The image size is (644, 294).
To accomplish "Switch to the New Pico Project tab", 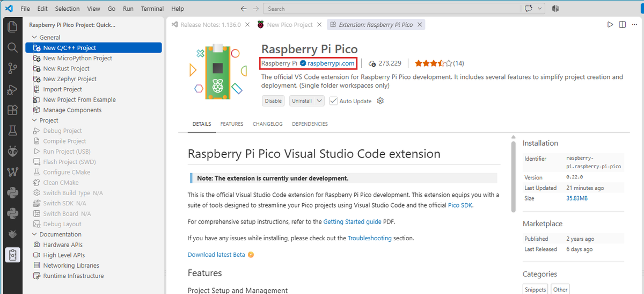I will click(x=289, y=25).
